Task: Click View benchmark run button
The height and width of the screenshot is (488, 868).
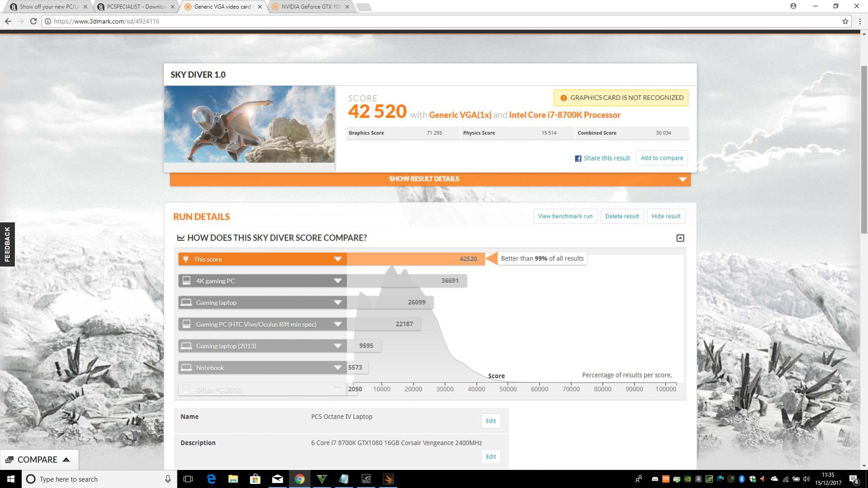Action: pyautogui.click(x=565, y=216)
